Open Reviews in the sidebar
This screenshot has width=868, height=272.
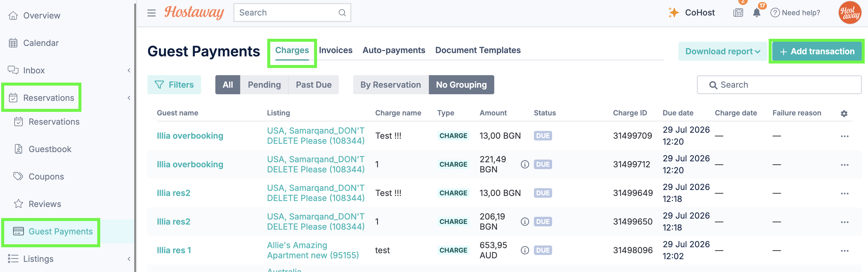point(45,204)
